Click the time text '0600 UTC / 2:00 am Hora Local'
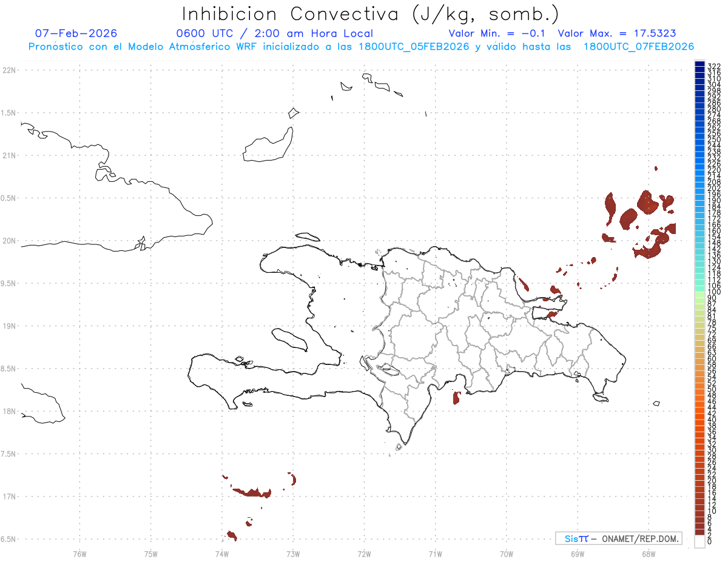 pyautogui.click(x=274, y=33)
